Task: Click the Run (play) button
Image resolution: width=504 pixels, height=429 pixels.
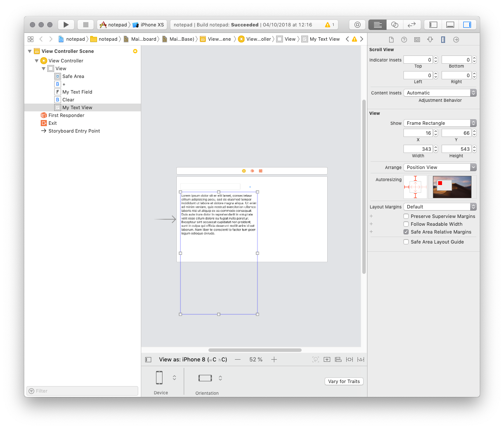Action: [66, 25]
